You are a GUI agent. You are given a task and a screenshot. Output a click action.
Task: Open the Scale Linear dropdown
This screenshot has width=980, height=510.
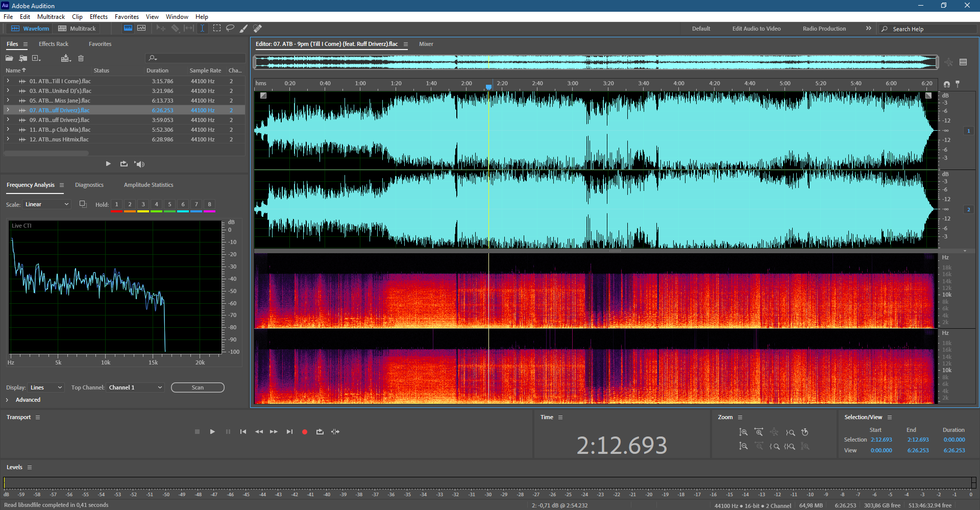coord(47,204)
